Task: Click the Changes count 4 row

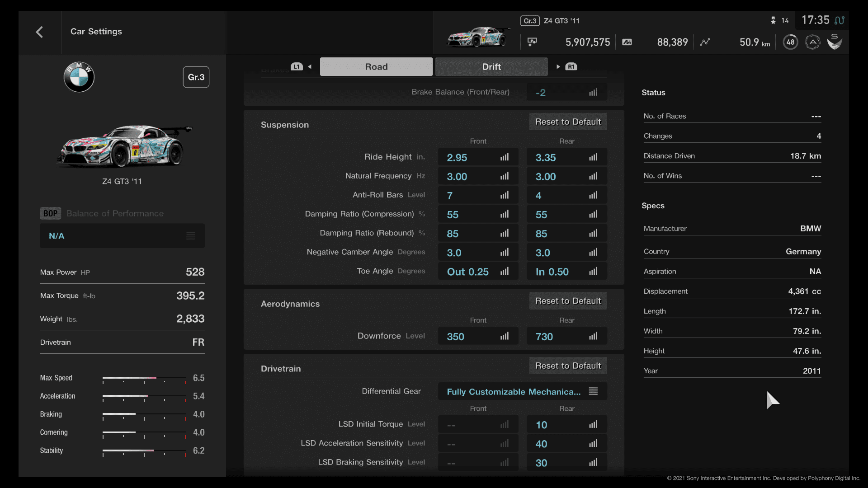Action: (x=732, y=136)
